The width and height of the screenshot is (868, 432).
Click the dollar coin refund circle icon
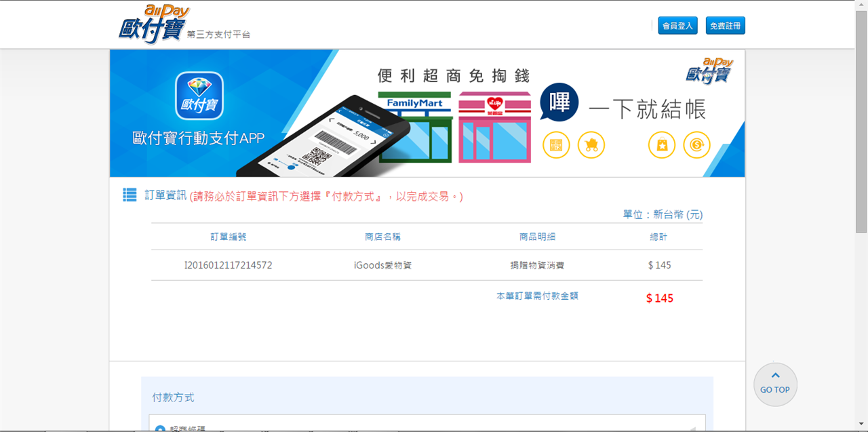696,145
